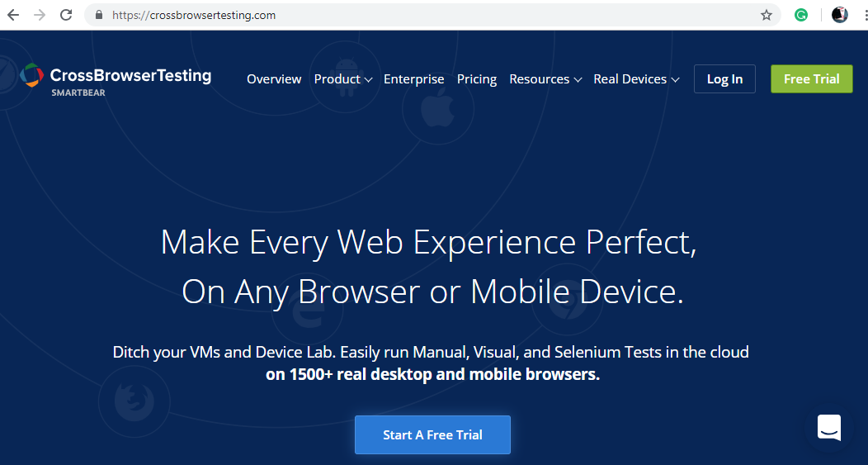
Task: Bookmark this page with the star icon
Action: 767,15
